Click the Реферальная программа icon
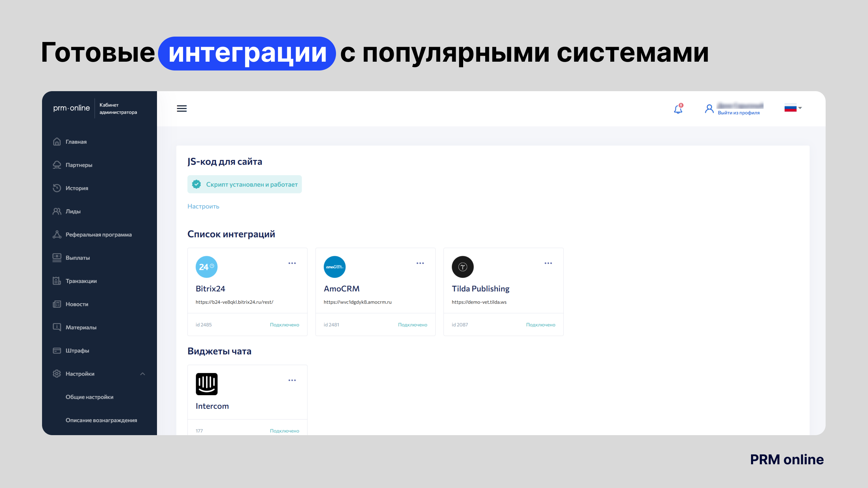The width and height of the screenshot is (868, 488). 57,235
